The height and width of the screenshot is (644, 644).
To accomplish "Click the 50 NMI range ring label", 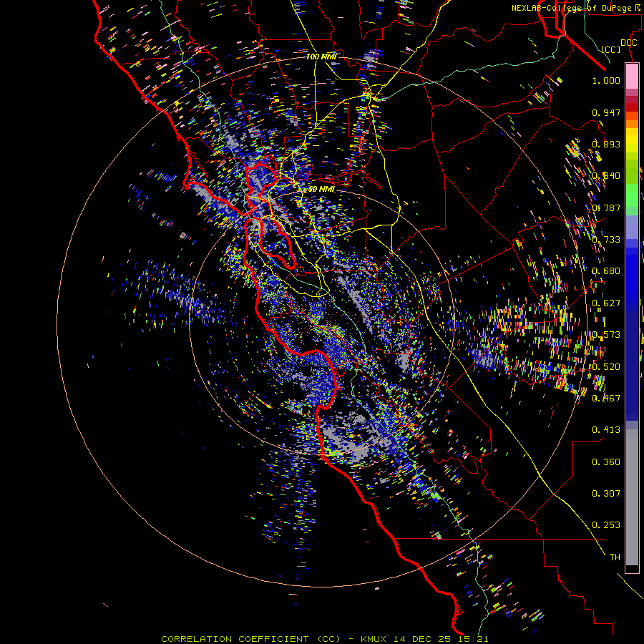I will (321, 189).
